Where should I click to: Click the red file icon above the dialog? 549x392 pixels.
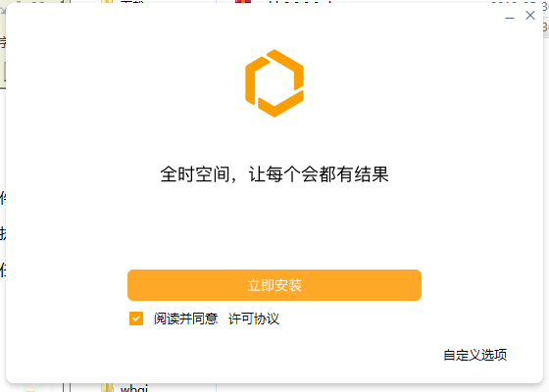[243, 2]
